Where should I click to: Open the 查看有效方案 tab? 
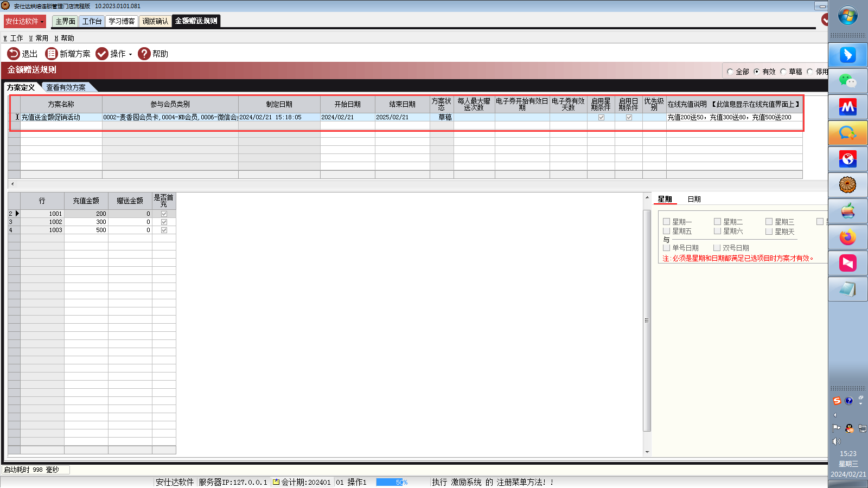click(x=66, y=87)
